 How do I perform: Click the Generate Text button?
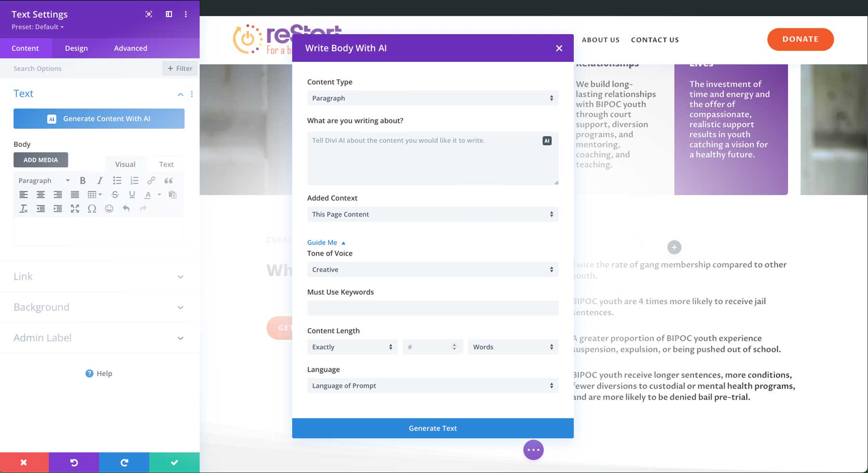pyautogui.click(x=433, y=428)
